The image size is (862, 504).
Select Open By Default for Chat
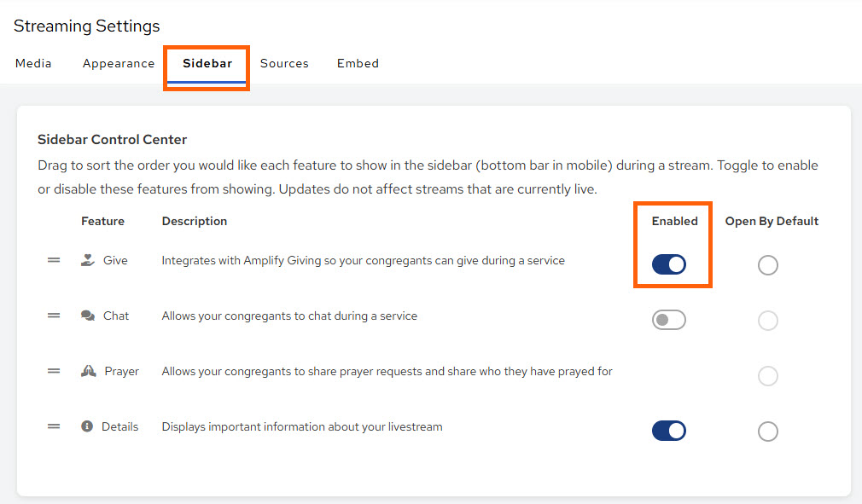click(767, 321)
